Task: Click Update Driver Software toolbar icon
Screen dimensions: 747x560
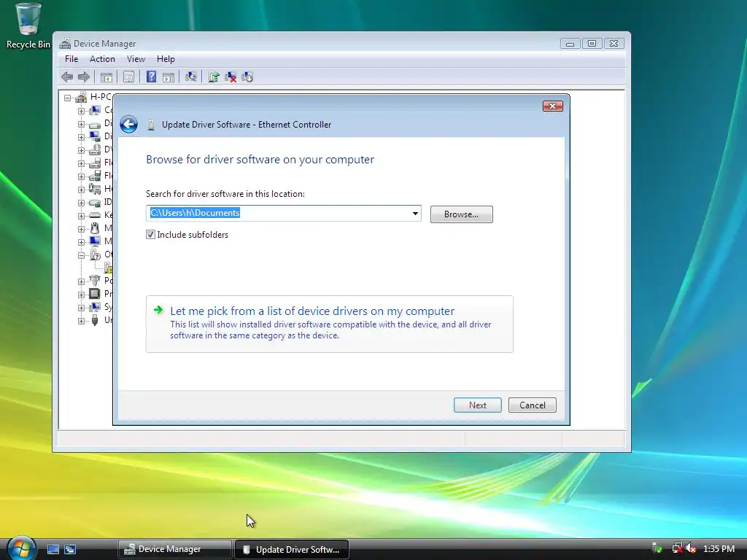Action: click(214, 77)
